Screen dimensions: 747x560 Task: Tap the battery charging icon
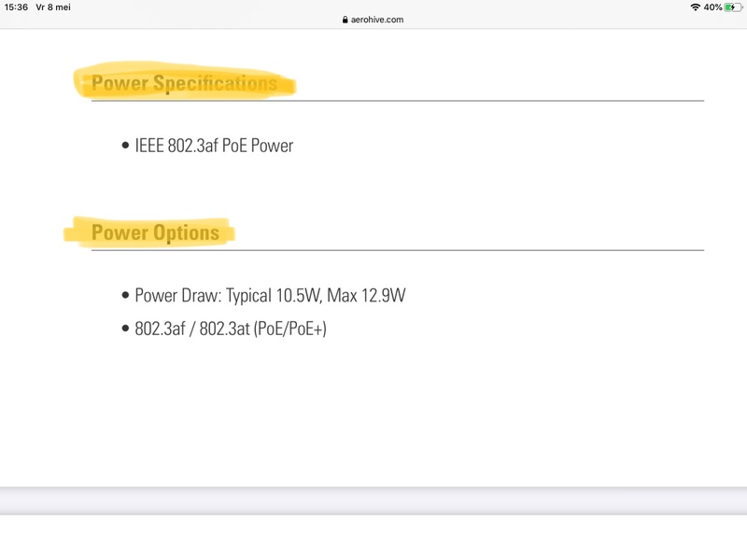point(732,7)
